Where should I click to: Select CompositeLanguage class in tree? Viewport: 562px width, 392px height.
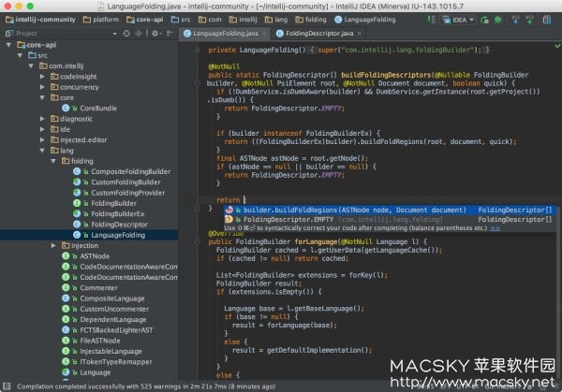(112, 298)
